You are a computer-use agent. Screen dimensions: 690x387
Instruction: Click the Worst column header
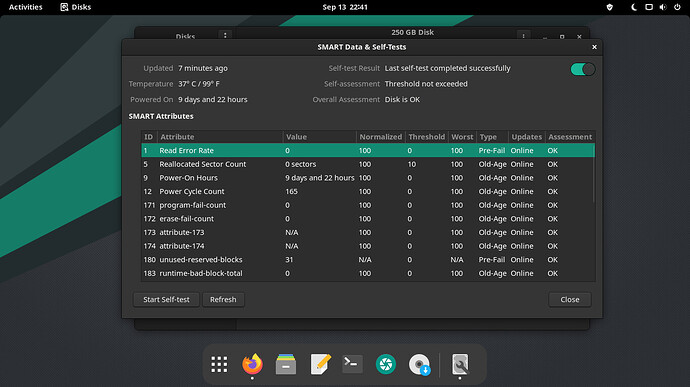coord(462,137)
